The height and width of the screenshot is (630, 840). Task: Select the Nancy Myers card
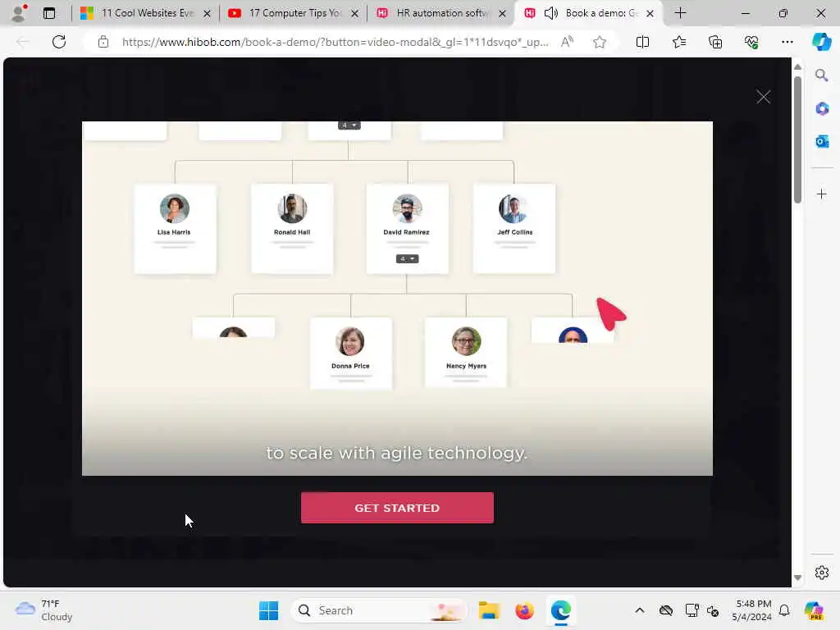466,353
